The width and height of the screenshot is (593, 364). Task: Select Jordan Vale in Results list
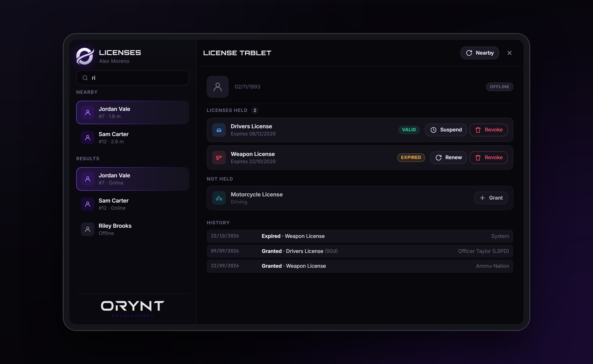[x=133, y=179]
